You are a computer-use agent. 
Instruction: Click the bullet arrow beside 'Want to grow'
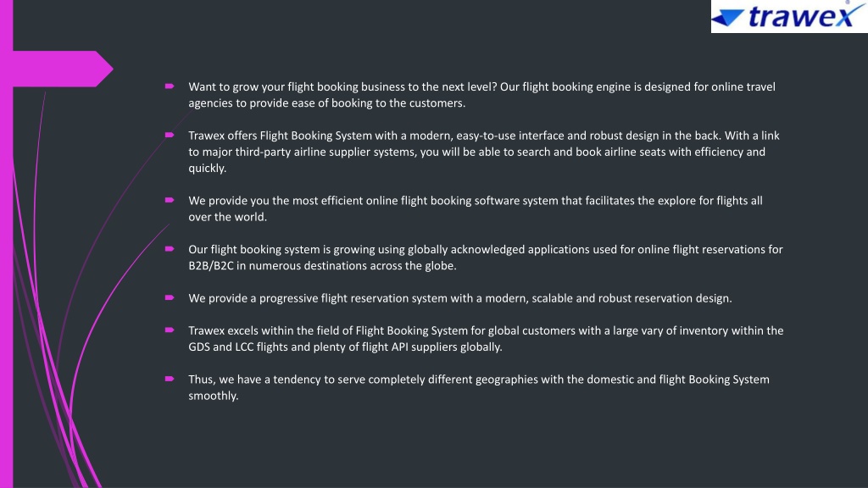pyautogui.click(x=170, y=86)
